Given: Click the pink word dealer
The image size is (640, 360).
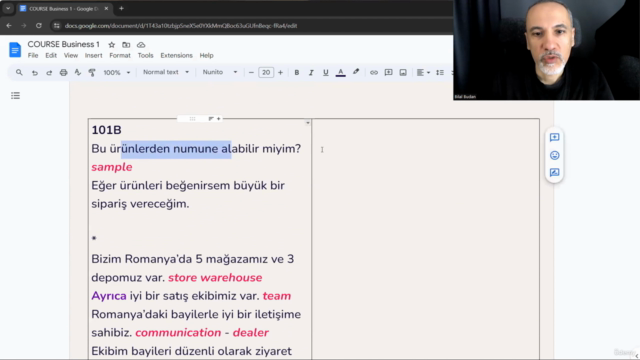Looking at the screenshot, I should 251,333.
